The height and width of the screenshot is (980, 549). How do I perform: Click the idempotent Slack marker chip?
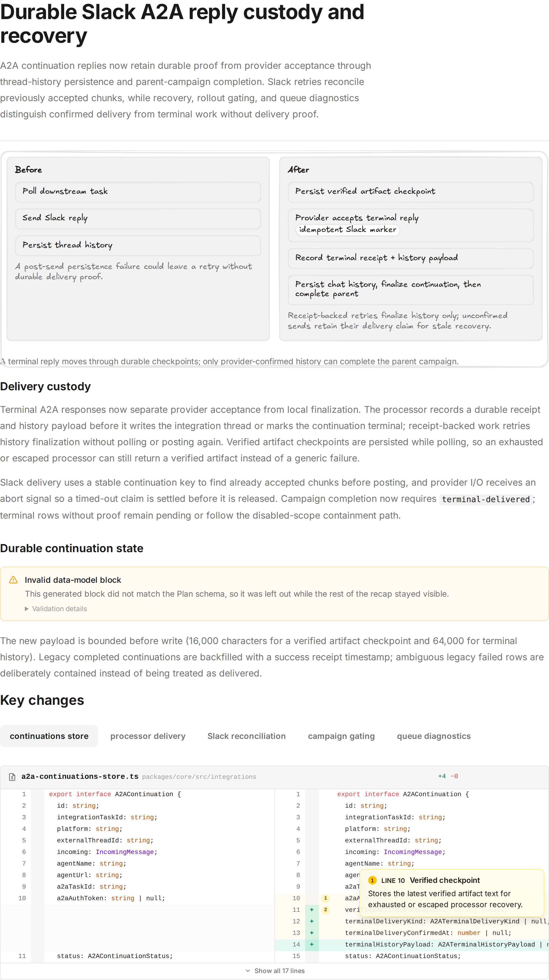(348, 230)
